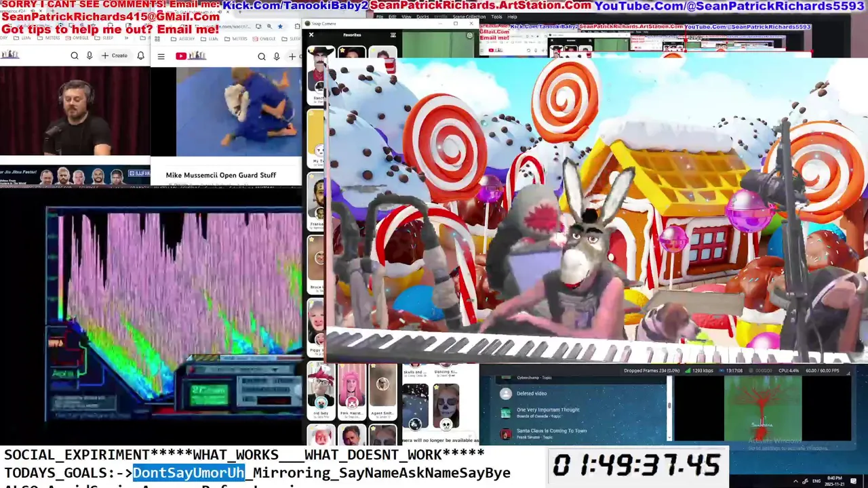Click zoom magnifier icon in right browser address bar
868x488 pixels.
click(x=269, y=26)
